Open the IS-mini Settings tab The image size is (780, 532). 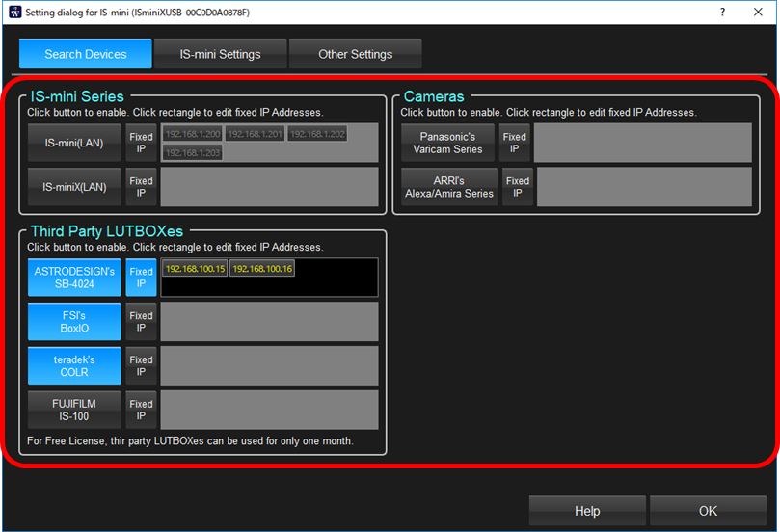point(221,54)
